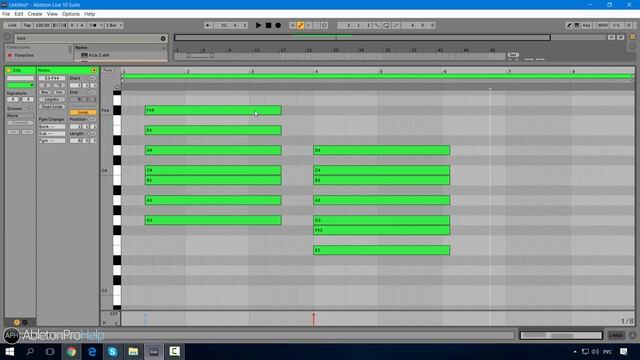Arm the Arrangement Record button
Viewport: 640px width, 360px height.
tap(278, 25)
